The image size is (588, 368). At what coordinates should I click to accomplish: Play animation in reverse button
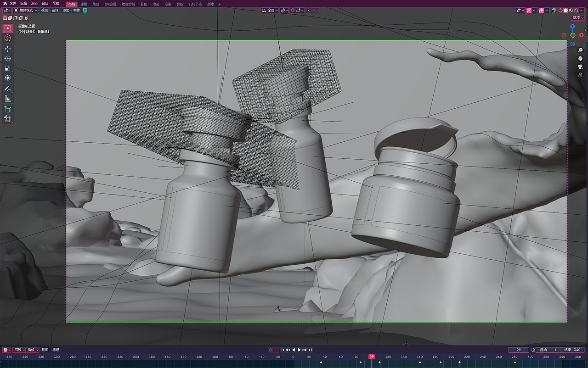(294, 350)
